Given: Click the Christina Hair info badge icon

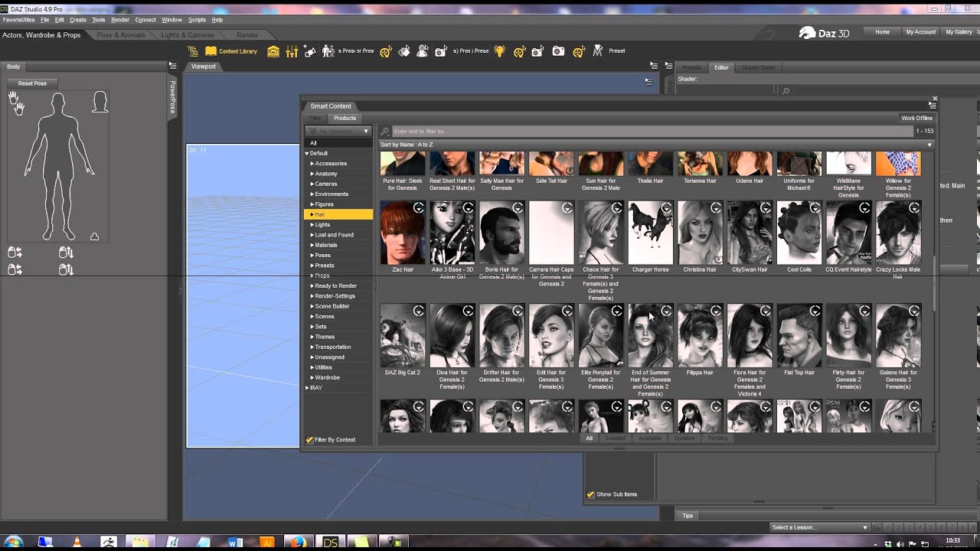Looking at the screenshot, I should tap(716, 207).
